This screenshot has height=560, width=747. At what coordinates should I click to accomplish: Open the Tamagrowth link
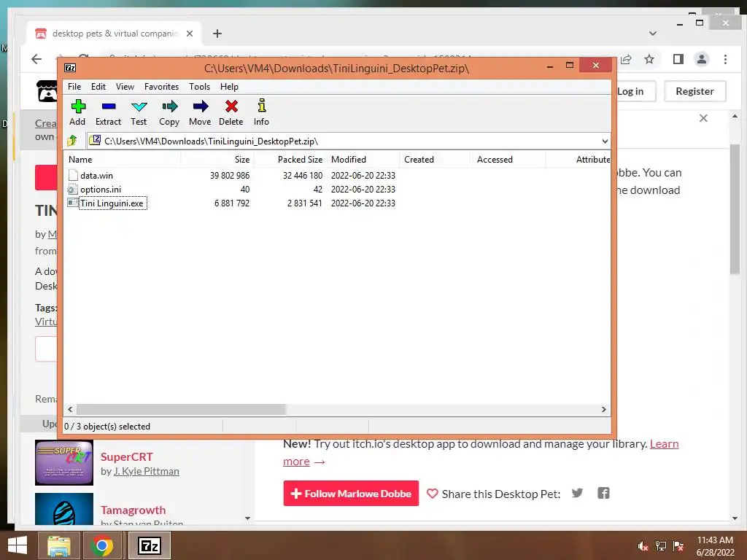click(x=133, y=510)
